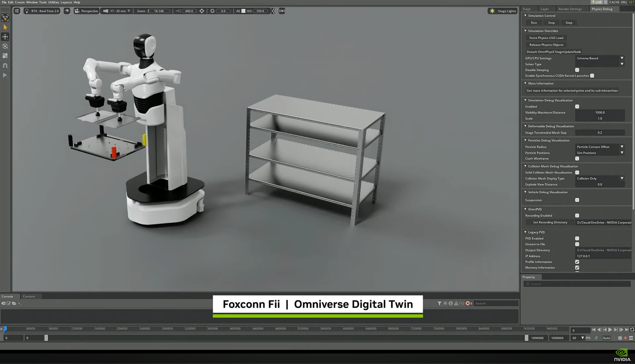Collapse the Vehicle Debug Visualization section
The image size is (635, 364).
(526, 192)
